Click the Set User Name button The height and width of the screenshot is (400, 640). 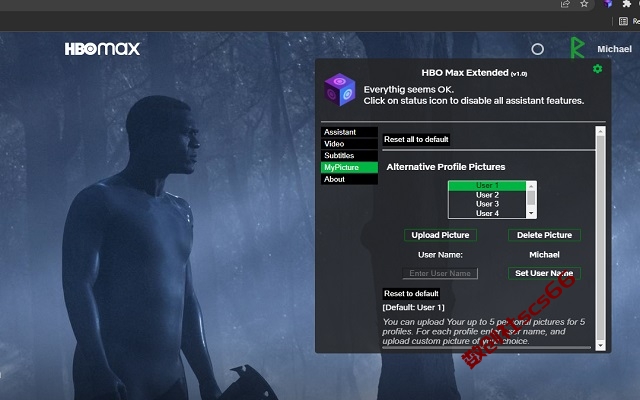click(x=544, y=273)
